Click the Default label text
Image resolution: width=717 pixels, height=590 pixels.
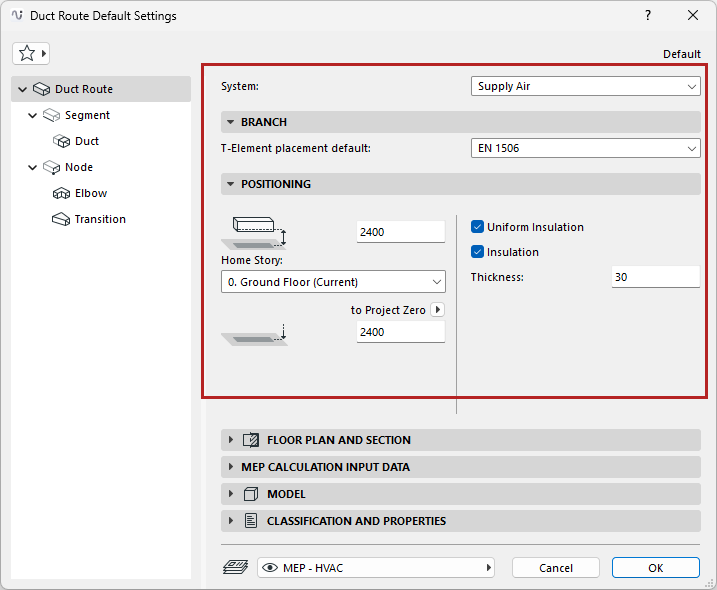[x=682, y=54]
